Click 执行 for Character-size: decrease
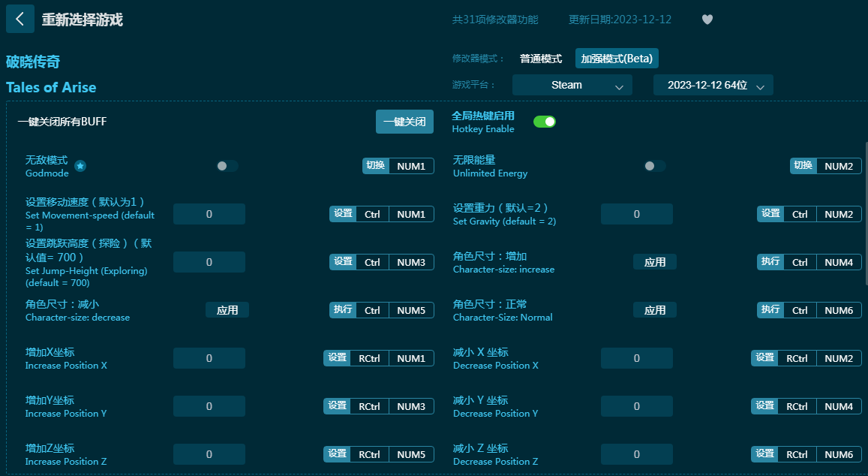The width and height of the screenshot is (868, 476). pyautogui.click(x=343, y=310)
